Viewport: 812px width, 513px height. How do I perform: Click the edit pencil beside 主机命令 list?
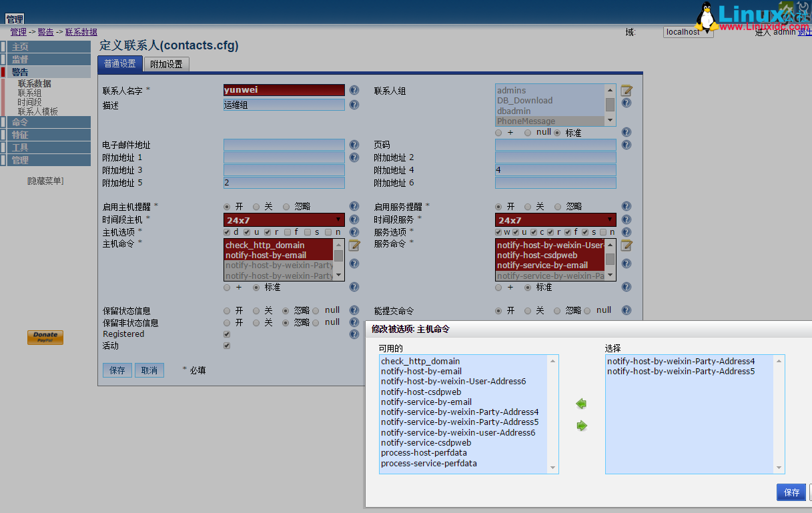click(354, 245)
